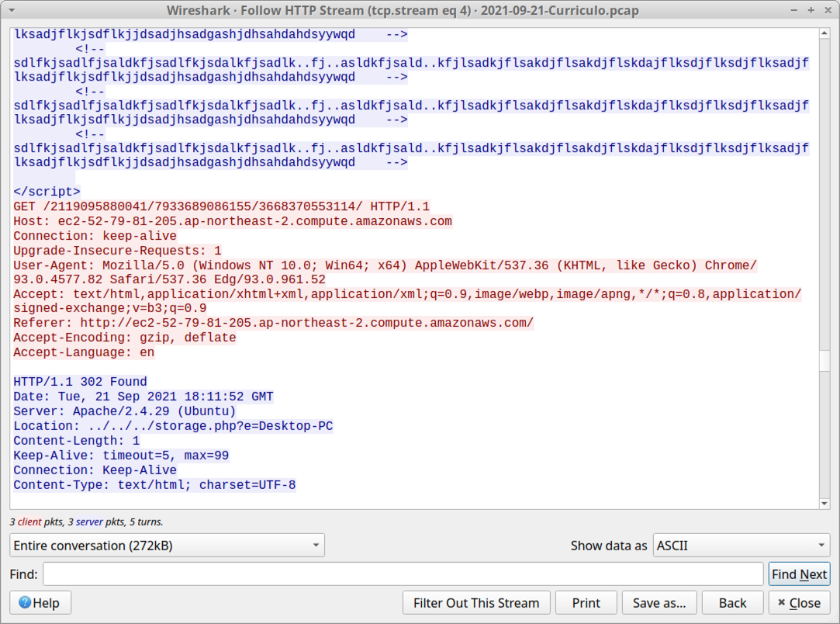The width and height of the screenshot is (840, 624).
Task: Click the Host header line
Action: click(x=233, y=221)
